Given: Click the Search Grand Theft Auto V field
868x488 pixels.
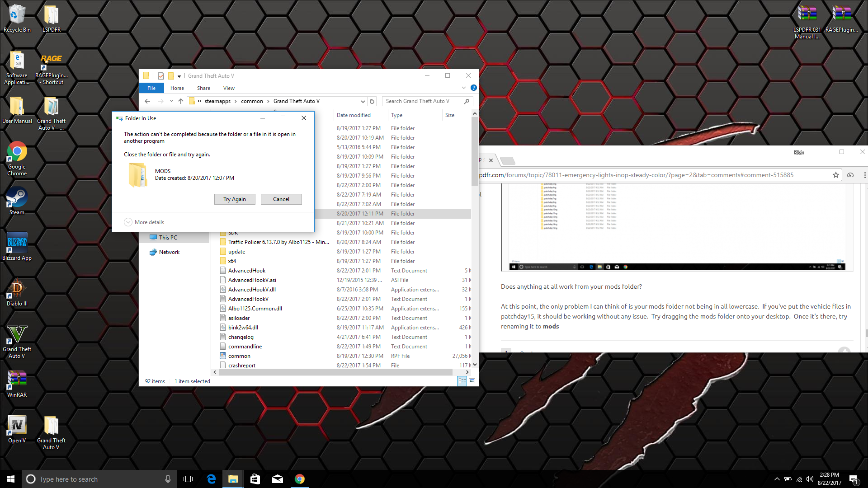Looking at the screenshot, I should tap(423, 101).
